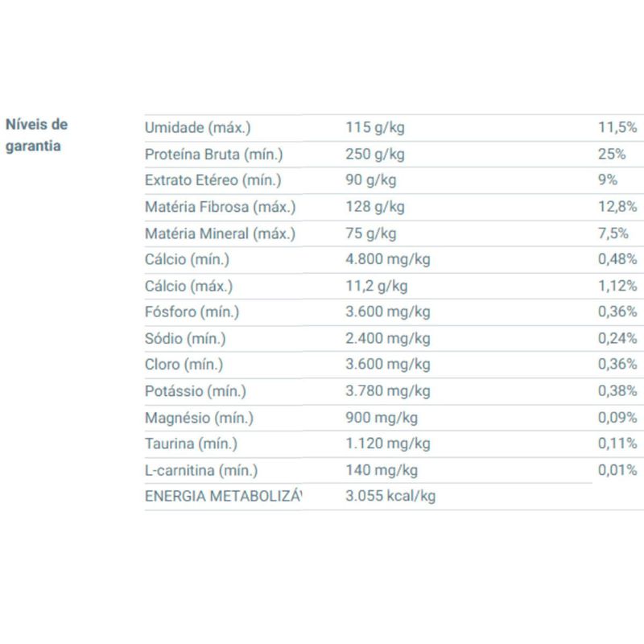Image resolution: width=644 pixels, height=644 pixels.
Task: Click the '2.400 mg/kg' sodium value
Action: tap(387, 338)
